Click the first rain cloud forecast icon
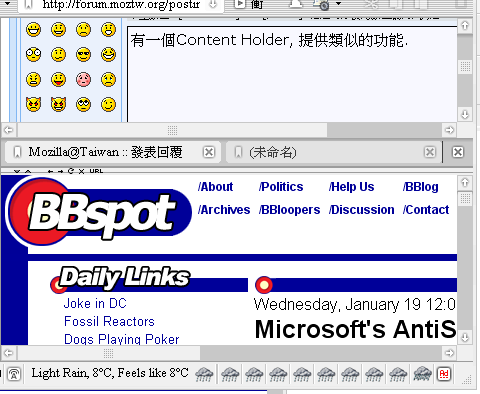480x394 pixels. (x=204, y=374)
